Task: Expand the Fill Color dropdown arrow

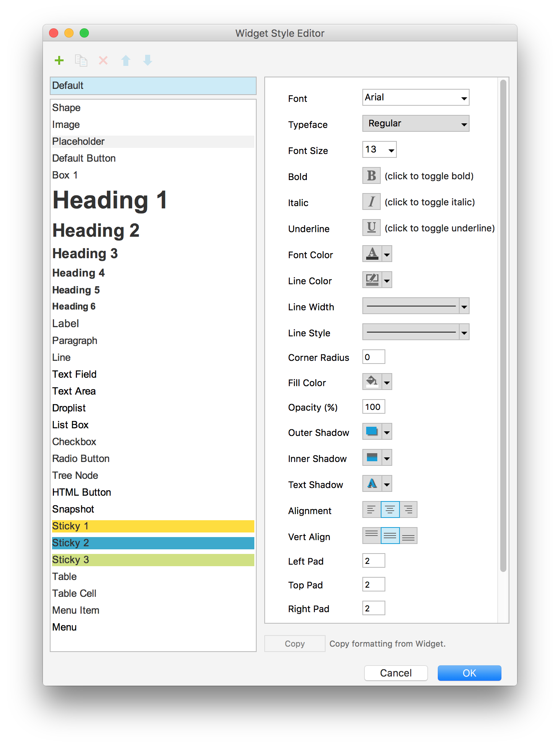Action: 387,382
